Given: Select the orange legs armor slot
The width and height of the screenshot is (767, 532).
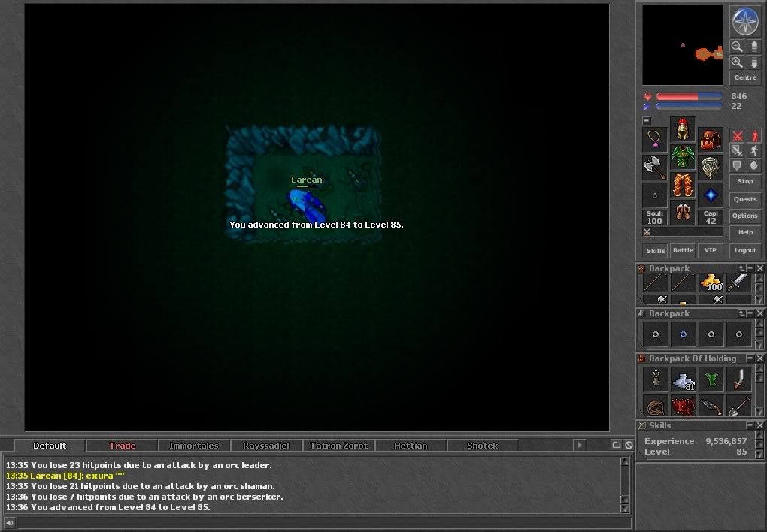Looking at the screenshot, I should click(x=682, y=185).
